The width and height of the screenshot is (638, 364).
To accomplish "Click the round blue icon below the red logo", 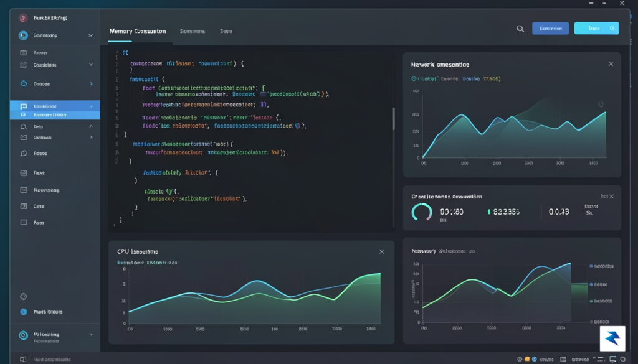I will [x=23, y=35].
